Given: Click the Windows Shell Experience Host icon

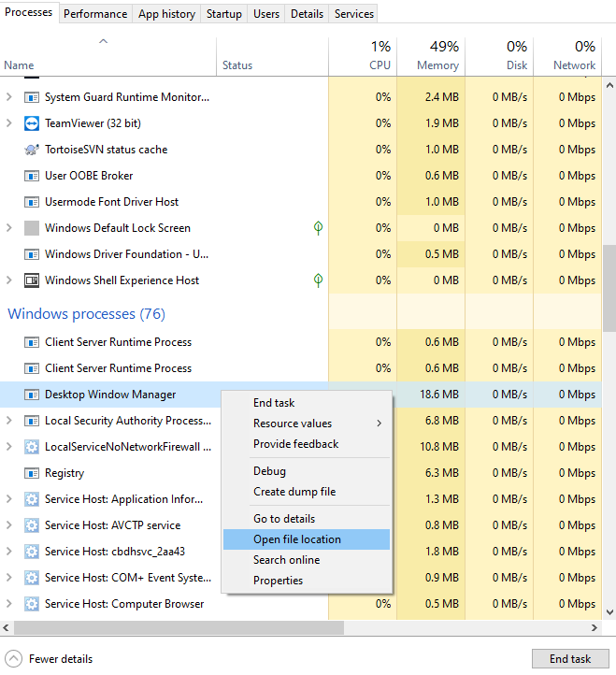Looking at the screenshot, I should (x=32, y=280).
